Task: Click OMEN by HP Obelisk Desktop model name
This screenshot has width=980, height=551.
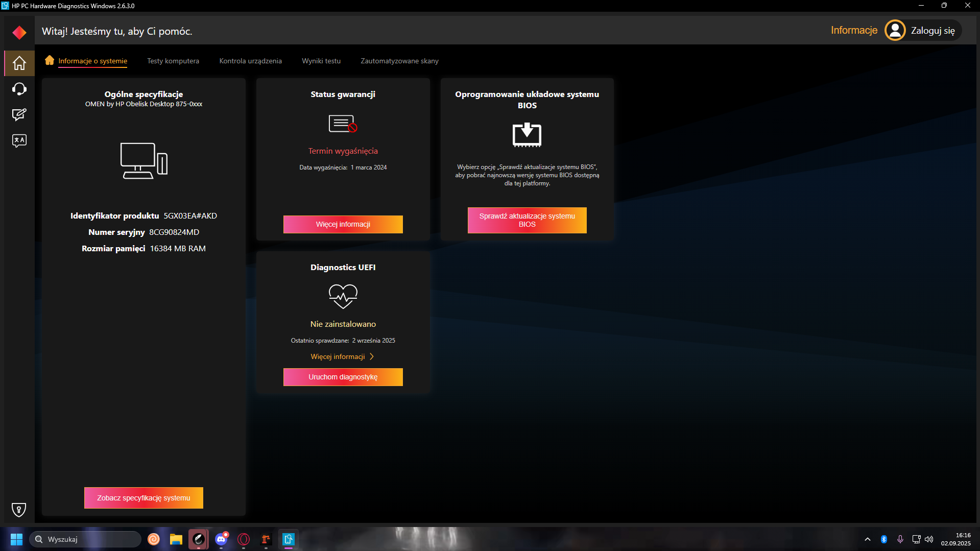Action: 144,104
